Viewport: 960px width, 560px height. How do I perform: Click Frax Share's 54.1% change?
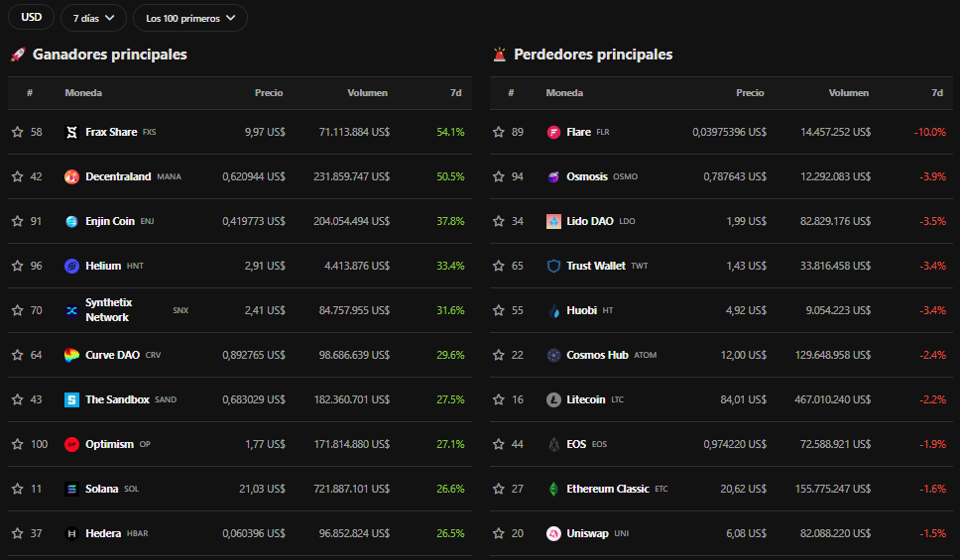coord(450,132)
